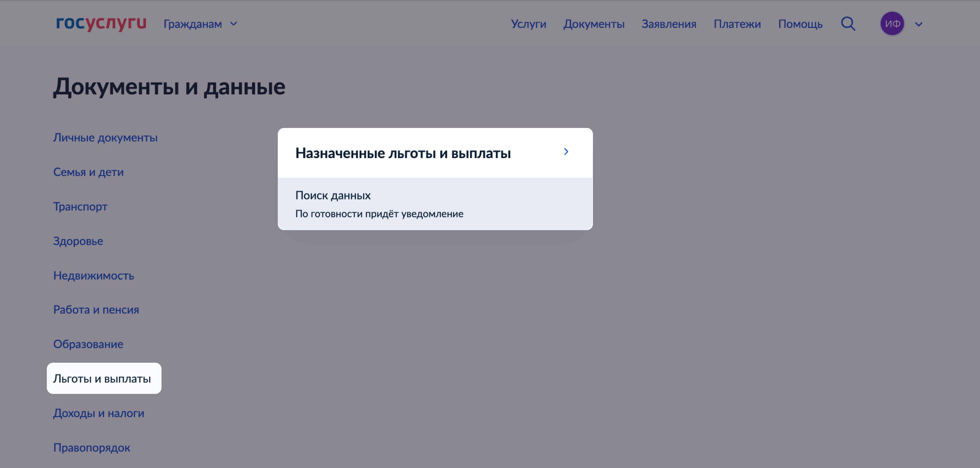Choose the Транспорт category
980x468 pixels.
click(80, 206)
